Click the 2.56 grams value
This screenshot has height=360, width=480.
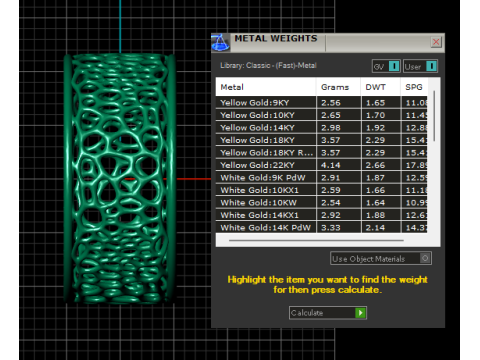[x=331, y=103]
